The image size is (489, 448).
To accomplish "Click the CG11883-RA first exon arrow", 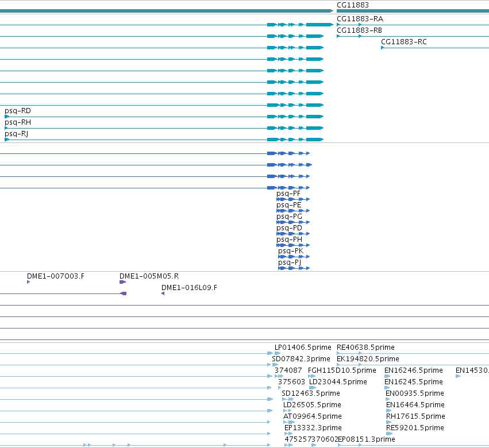I will tap(338, 25).
